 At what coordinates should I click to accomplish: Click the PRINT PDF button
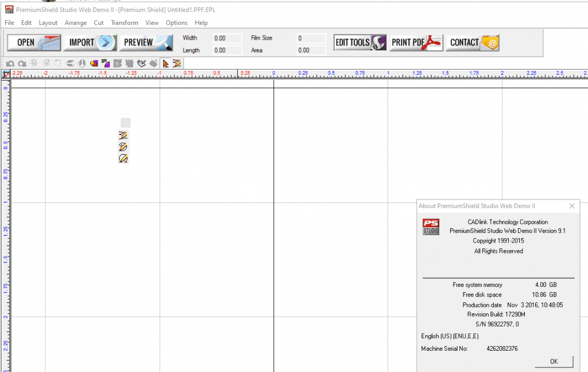pos(416,43)
